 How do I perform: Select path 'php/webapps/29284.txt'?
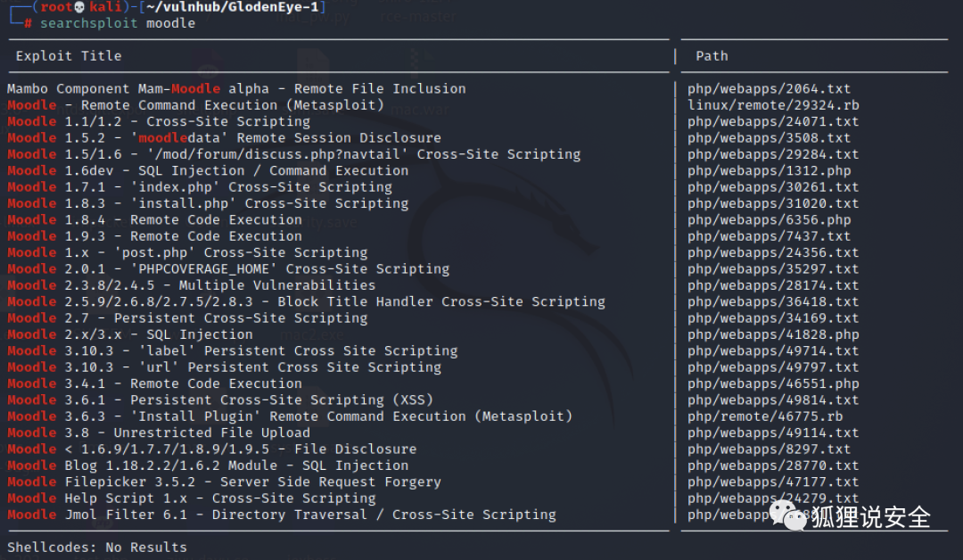pos(773,154)
